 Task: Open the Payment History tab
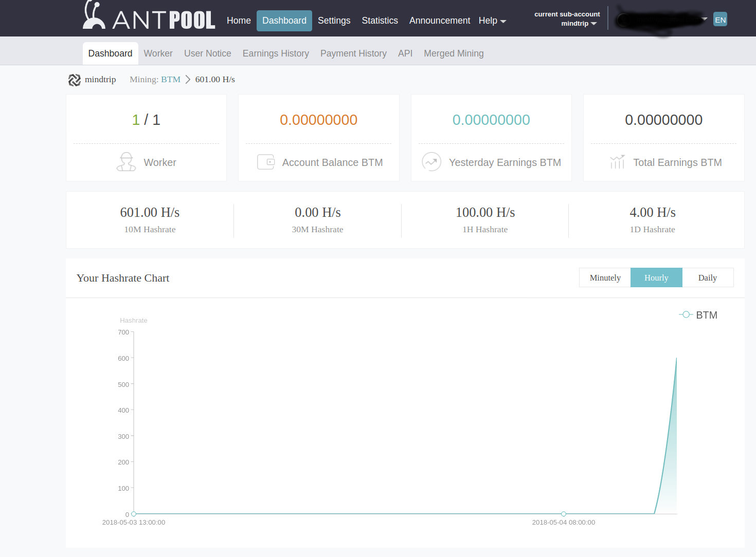click(353, 53)
